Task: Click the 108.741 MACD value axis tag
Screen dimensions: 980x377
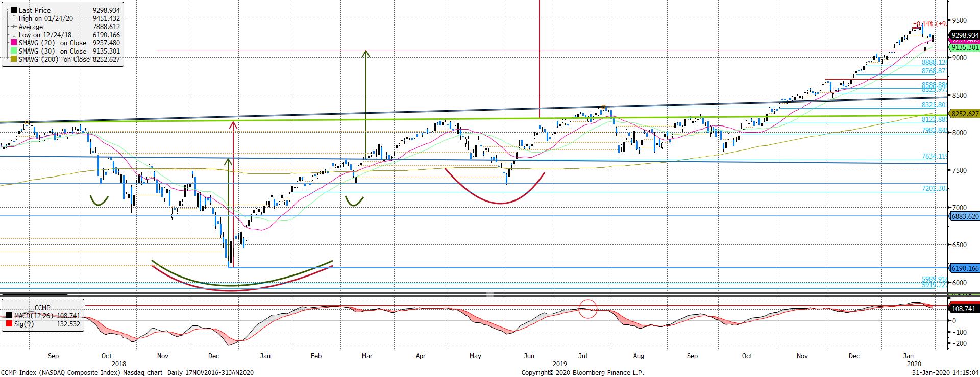Action: click(x=963, y=309)
